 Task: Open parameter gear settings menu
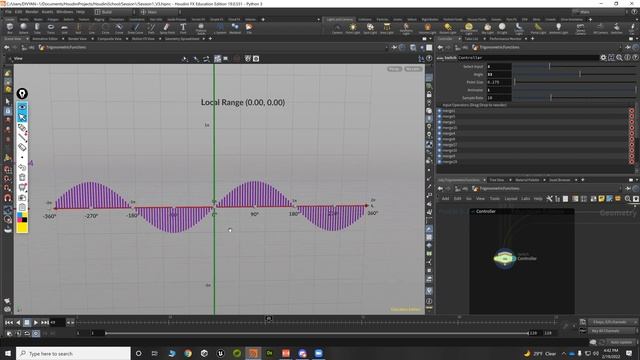point(603,58)
